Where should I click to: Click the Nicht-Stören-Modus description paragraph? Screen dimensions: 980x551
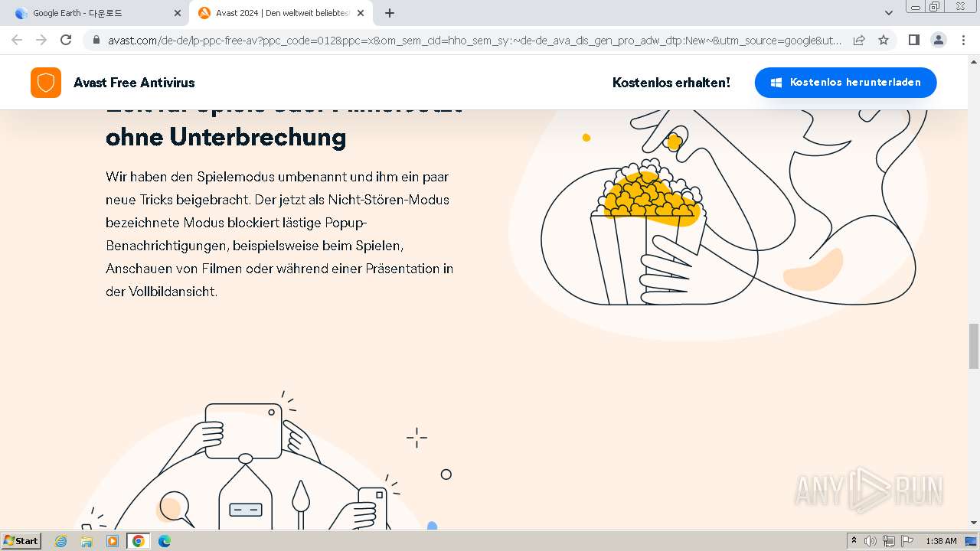pos(280,234)
